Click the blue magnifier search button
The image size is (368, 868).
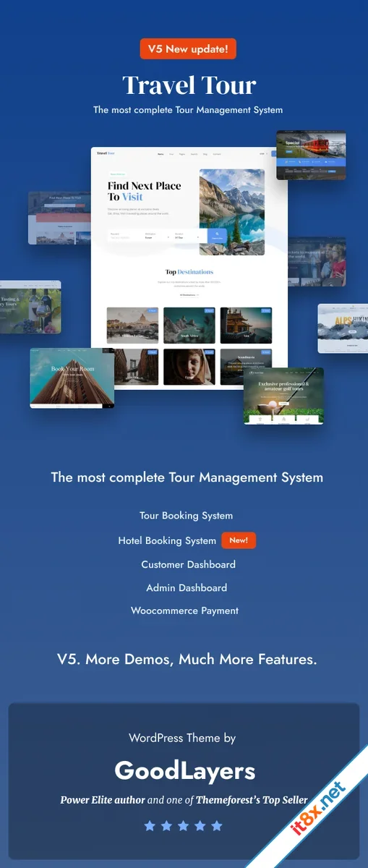tap(217, 236)
